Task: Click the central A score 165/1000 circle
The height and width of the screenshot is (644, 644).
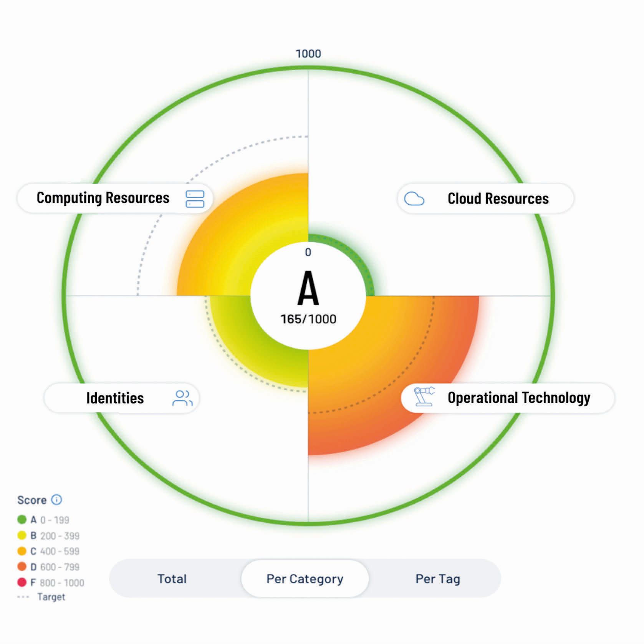Action: coord(308,296)
